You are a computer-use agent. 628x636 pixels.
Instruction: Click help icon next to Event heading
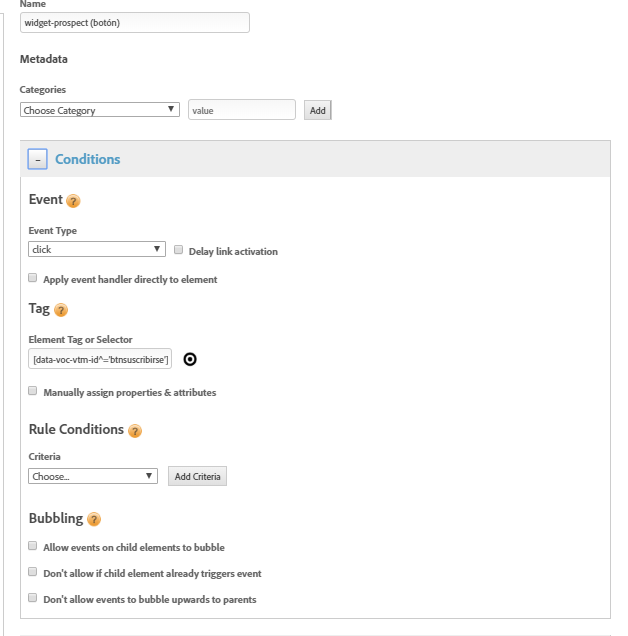[73, 201]
